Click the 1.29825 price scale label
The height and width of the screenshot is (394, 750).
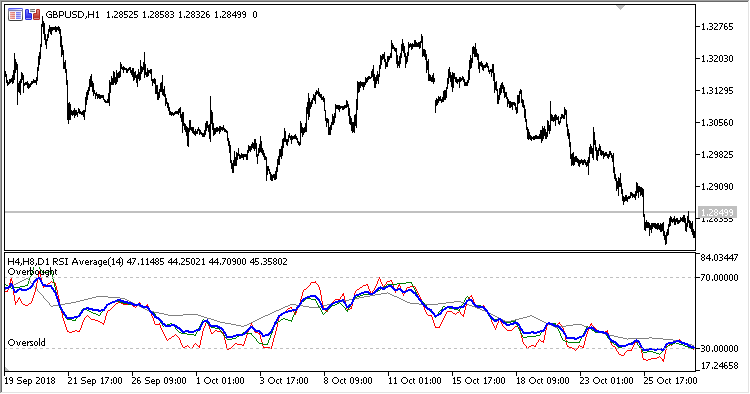pos(717,155)
